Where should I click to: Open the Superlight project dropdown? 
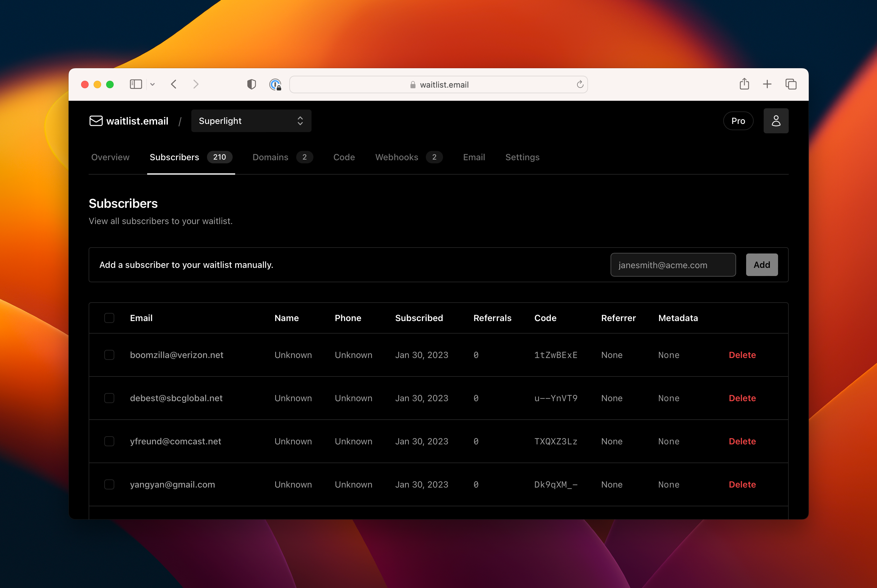point(251,121)
